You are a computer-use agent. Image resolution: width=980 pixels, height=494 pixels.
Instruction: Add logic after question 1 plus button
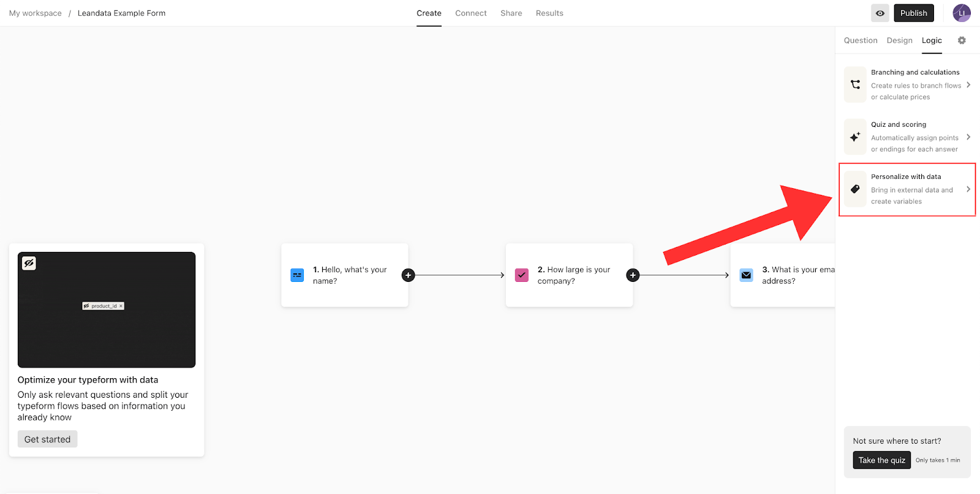click(408, 275)
